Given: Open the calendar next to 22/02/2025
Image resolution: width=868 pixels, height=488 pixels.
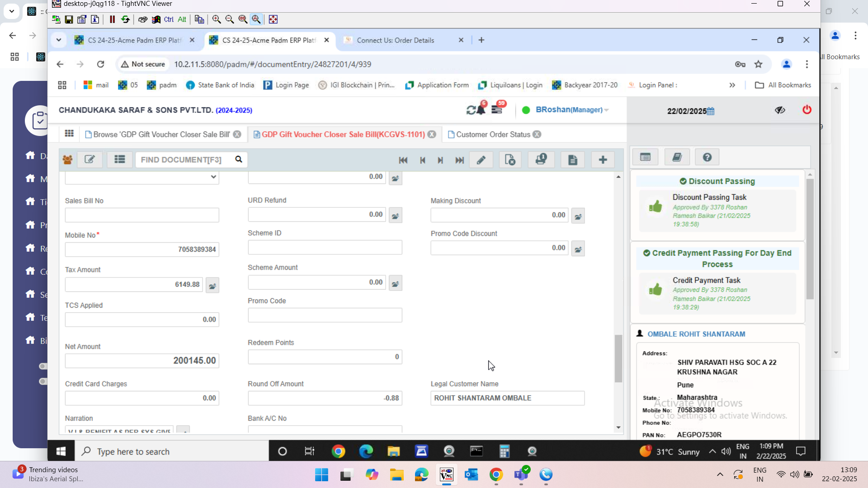Looking at the screenshot, I should pos(711,111).
